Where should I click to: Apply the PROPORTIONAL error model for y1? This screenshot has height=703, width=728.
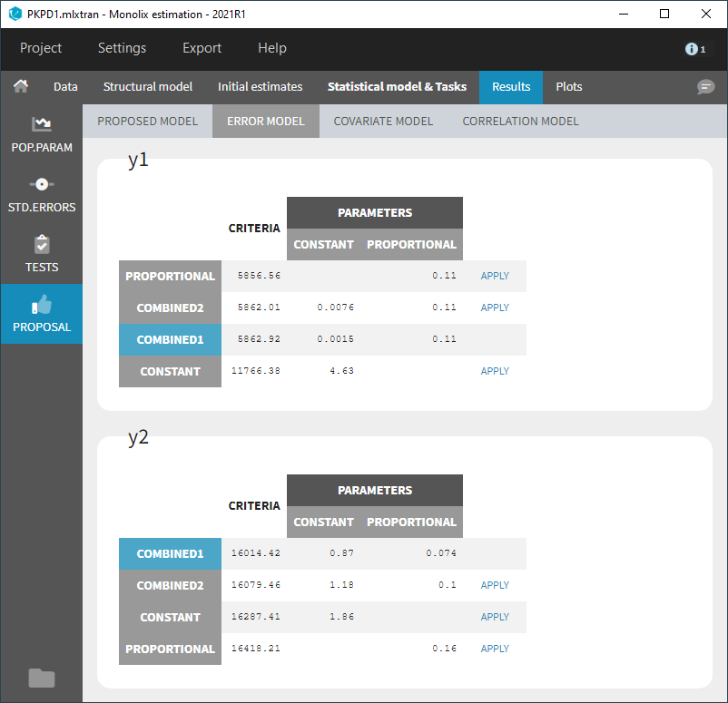click(495, 276)
